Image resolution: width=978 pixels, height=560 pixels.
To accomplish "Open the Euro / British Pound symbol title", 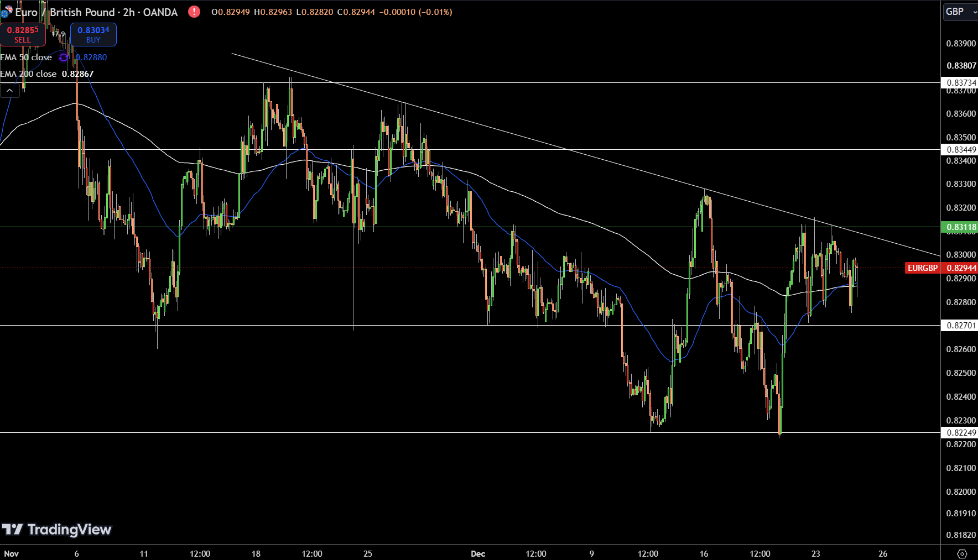I will (96, 12).
